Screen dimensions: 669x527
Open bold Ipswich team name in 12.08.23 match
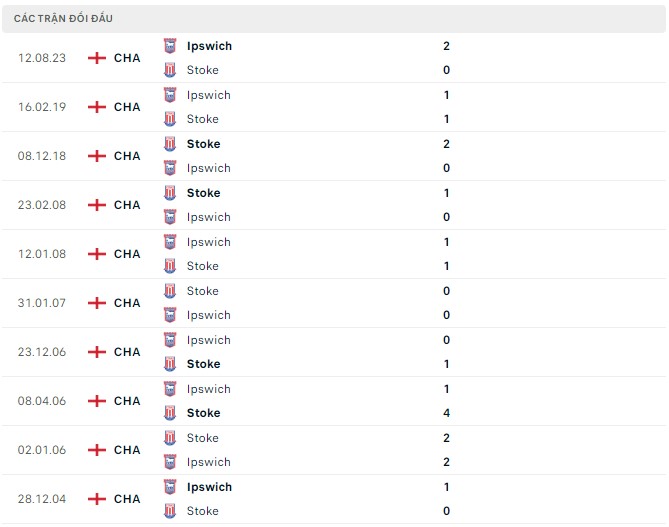[x=209, y=46]
